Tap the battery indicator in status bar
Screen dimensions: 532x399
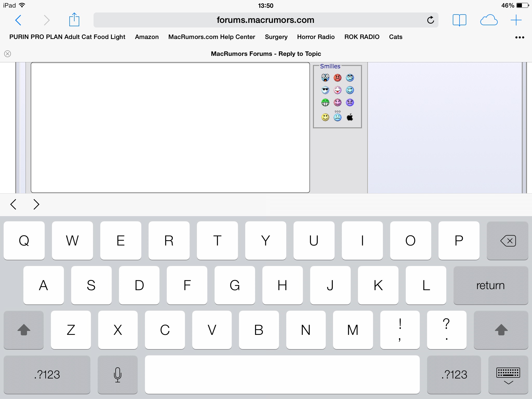coord(523,5)
